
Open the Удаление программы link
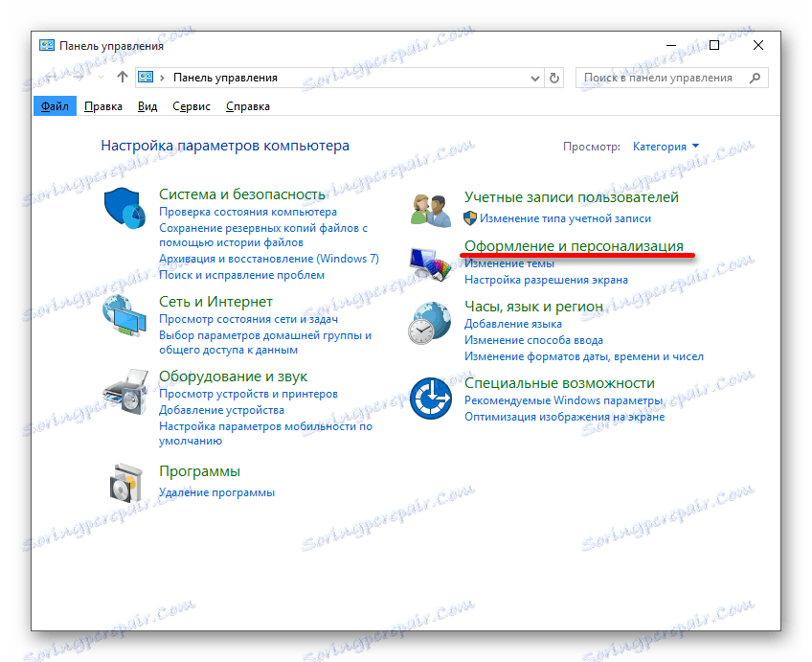point(215,491)
